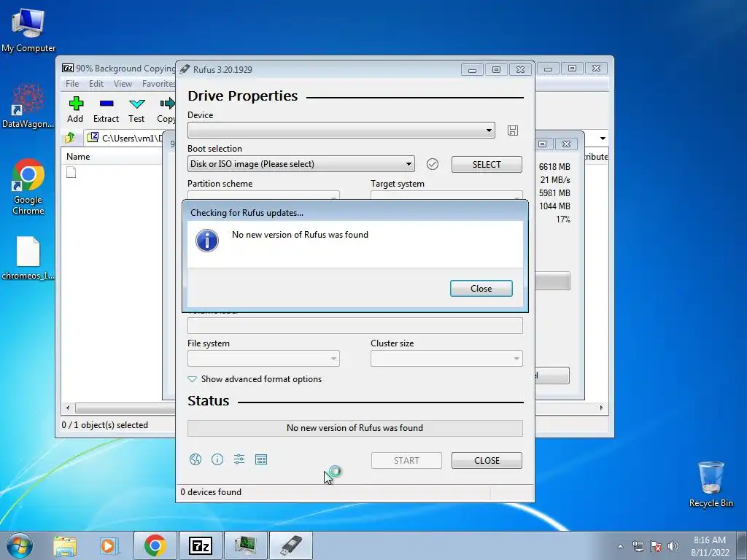Click the volume speaker tray icon

pos(673,546)
